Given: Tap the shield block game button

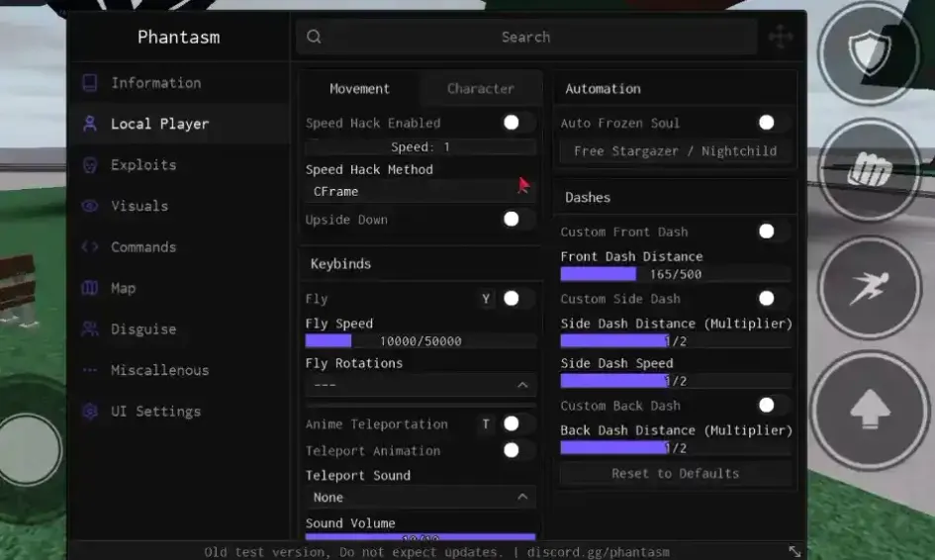Looking at the screenshot, I should tap(870, 53).
